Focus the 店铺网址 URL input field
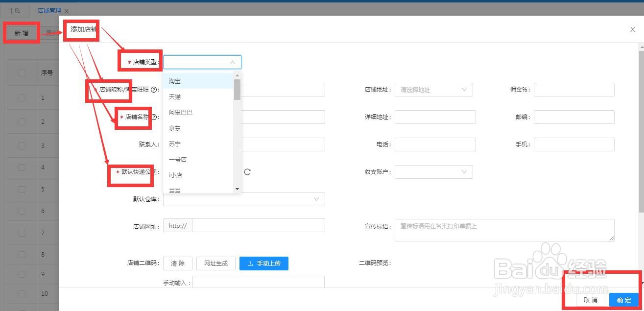This screenshot has height=311, width=644. coord(259,225)
